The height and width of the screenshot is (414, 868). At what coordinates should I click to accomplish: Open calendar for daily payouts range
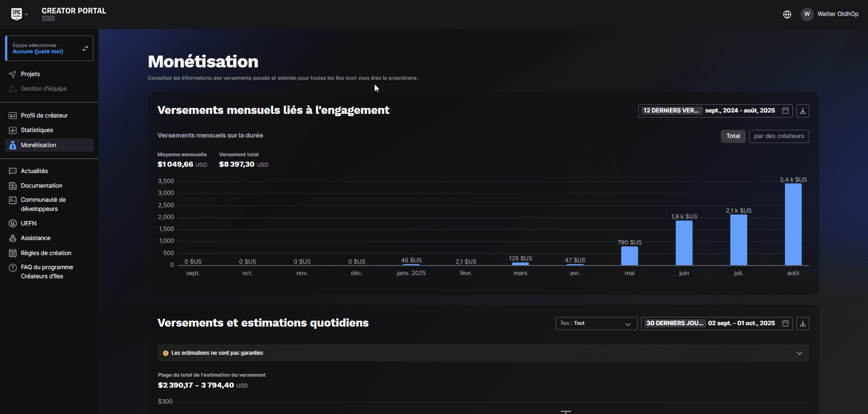[x=785, y=323]
